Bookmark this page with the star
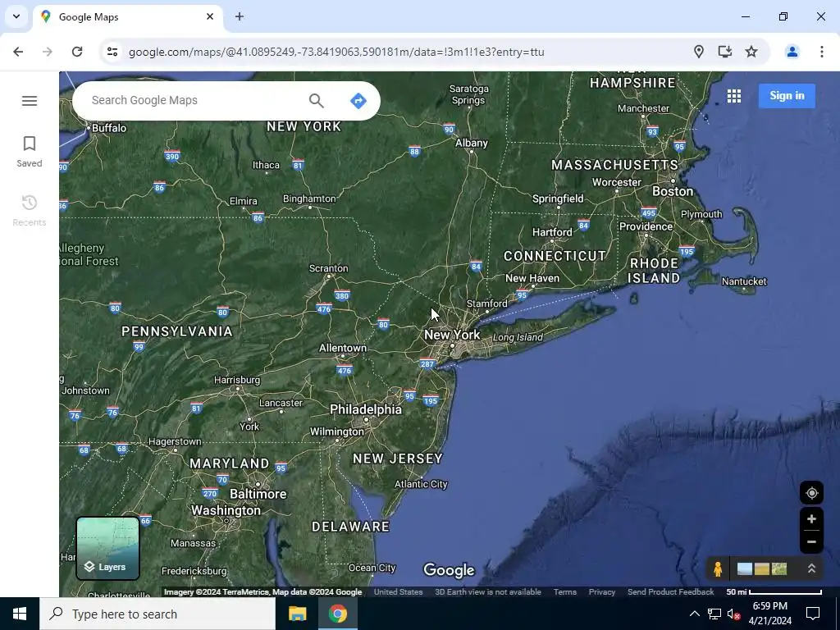840x630 pixels. [751, 52]
